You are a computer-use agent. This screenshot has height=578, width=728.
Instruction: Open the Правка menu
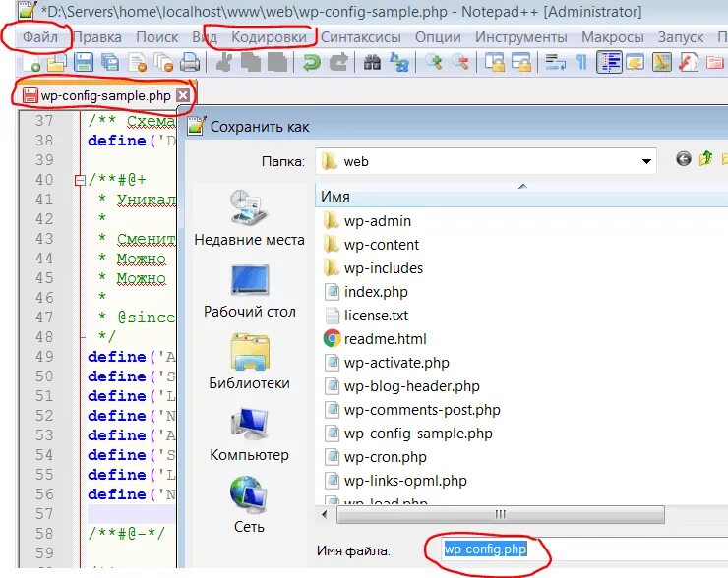coord(97,37)
